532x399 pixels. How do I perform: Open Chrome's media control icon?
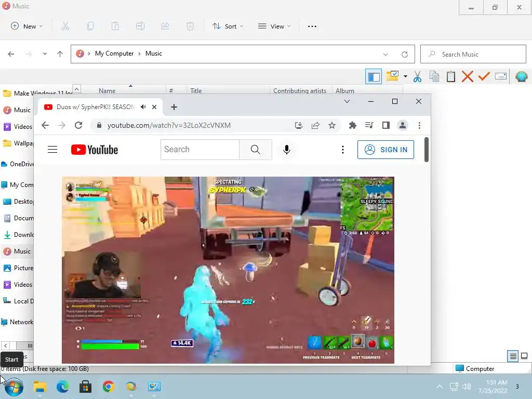(369, 125)
